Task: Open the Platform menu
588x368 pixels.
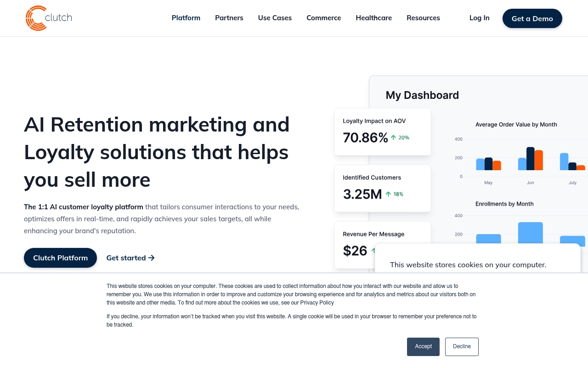Action: click(186, 18)
